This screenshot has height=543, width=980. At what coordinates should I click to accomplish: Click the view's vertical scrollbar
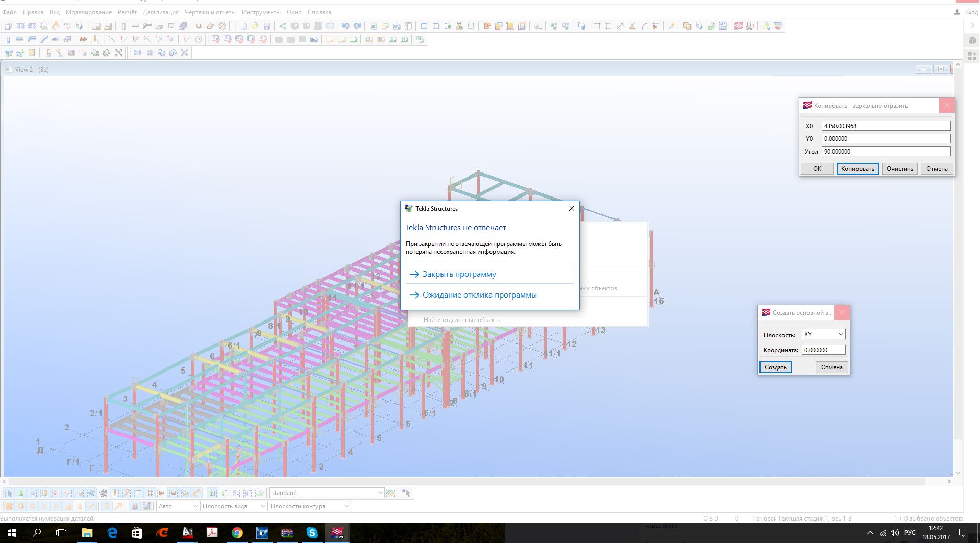point(958,255)
